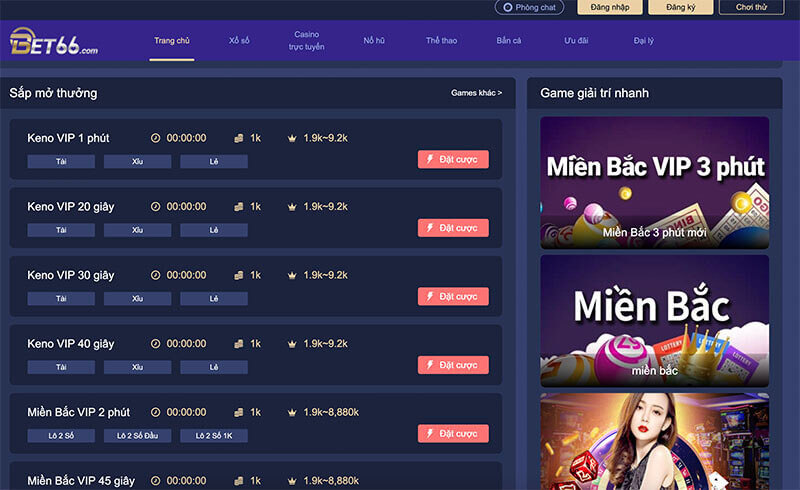Click Đặt cược for Keno VIP 1 phút
The image size is (800, 490).
click(x=453, y=159)
